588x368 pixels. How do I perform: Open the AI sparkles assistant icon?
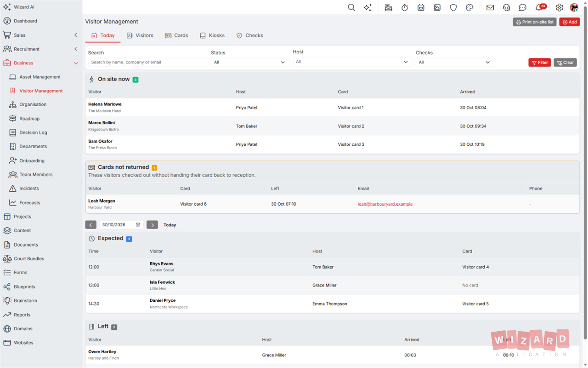click(367, 7)
